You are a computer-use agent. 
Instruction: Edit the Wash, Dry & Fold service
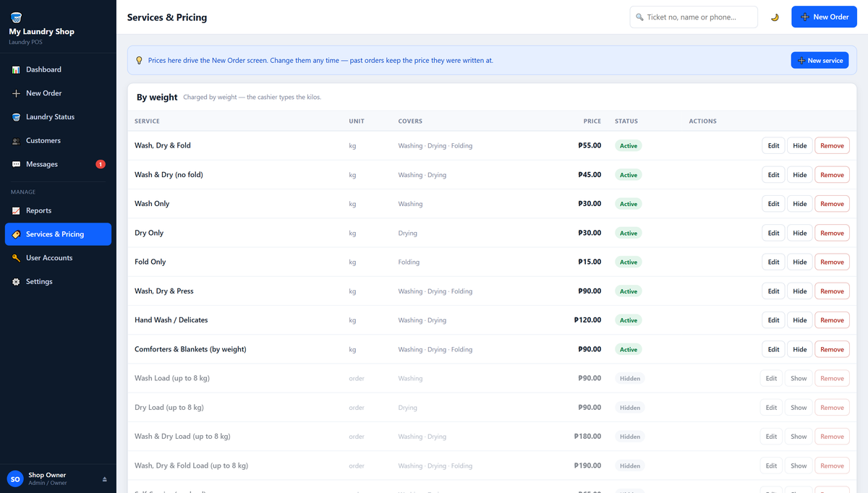[773, 145]
